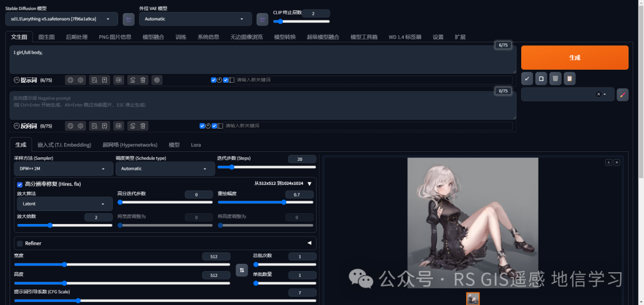Toggle the second checkbox beside the 反向词 keyword field
644x305 pixels.
click(215, 126)
